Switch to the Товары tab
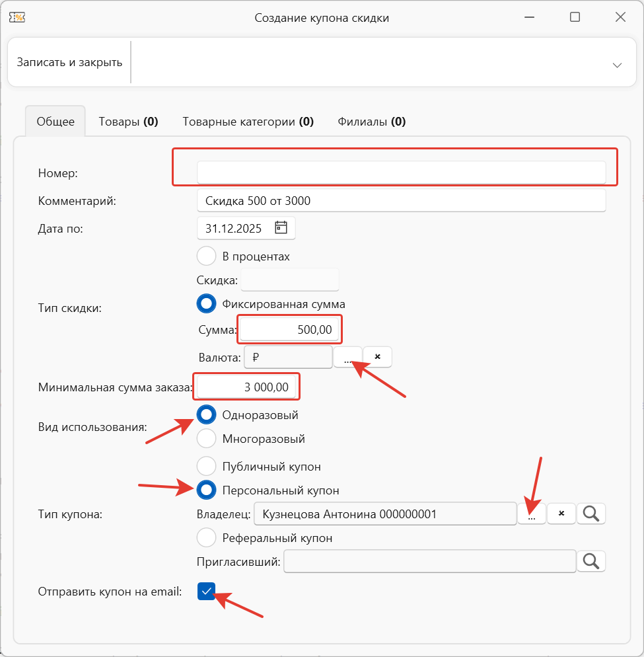The image size is (644, 657). 128,122
